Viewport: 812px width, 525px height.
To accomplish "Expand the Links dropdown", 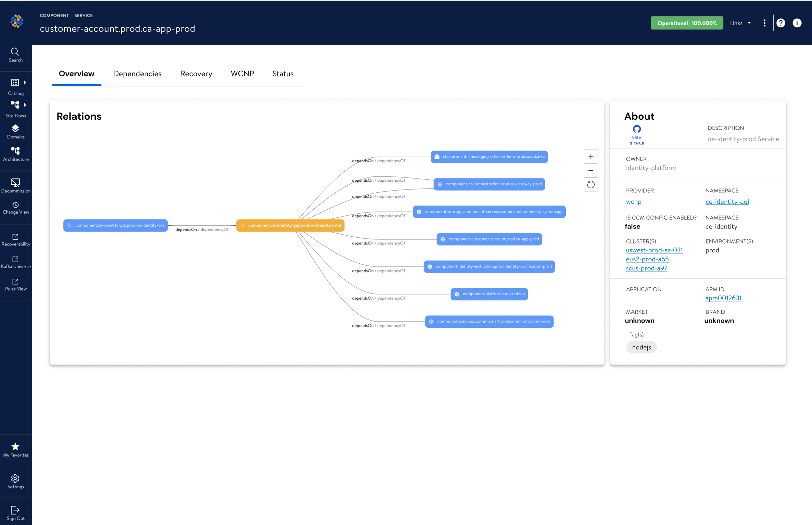I will [740, 23].
